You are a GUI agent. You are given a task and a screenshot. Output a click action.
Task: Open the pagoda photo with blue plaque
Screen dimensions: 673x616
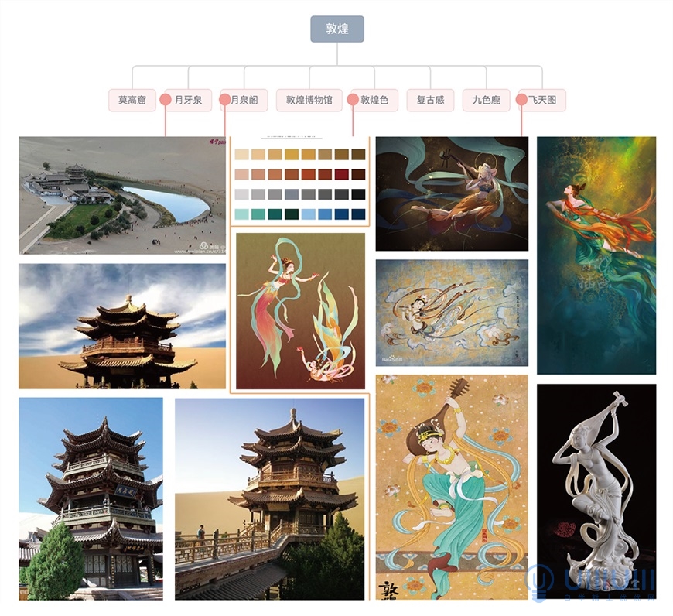[91, 498]
